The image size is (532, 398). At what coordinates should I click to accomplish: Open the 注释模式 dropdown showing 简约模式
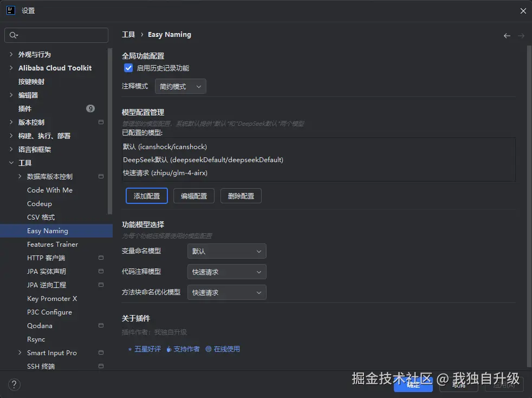coord(180,86)
